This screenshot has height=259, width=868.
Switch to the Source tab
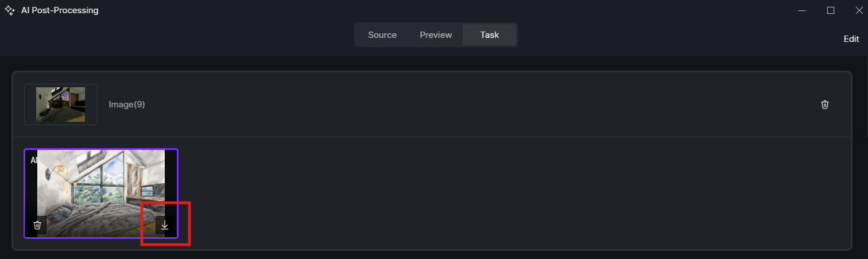click(x=382, y=35)
